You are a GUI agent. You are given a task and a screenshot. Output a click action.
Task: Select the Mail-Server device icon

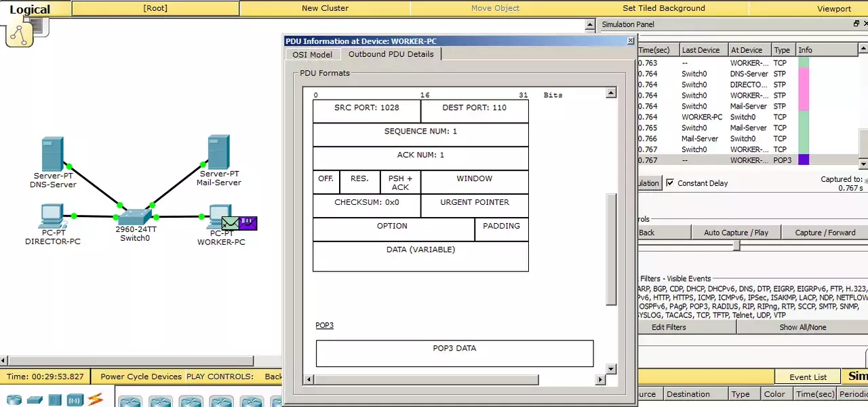218,152
